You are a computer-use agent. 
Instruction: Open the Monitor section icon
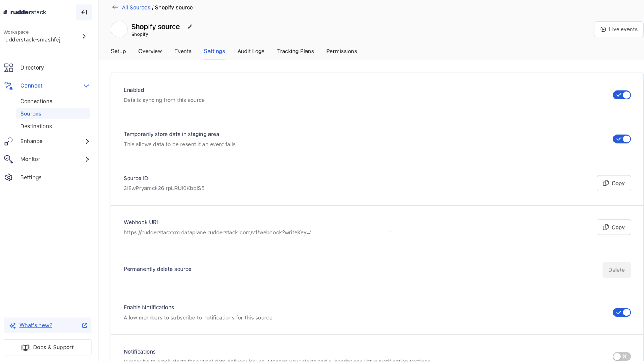tap(8, 159)
